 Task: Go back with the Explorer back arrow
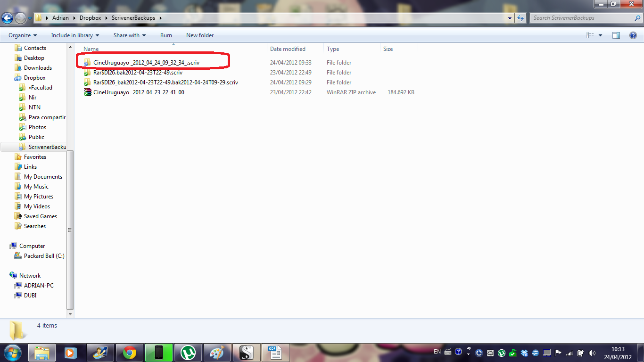[7, 18]
